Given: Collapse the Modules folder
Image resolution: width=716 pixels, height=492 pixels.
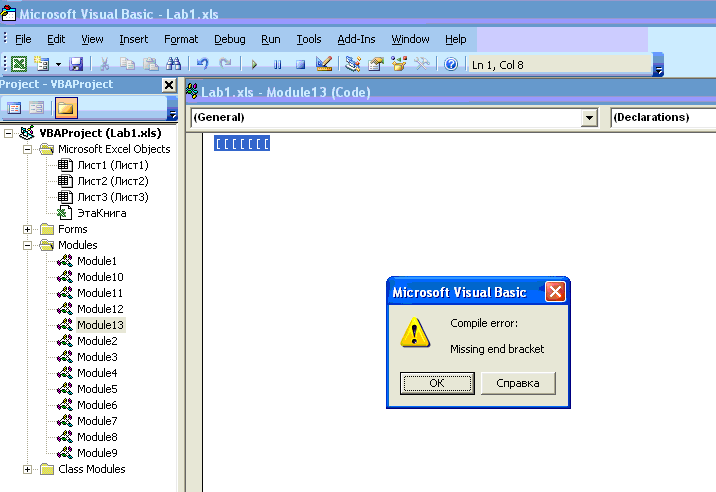Looking at the screenshot, I should click(x=27, y=245).
